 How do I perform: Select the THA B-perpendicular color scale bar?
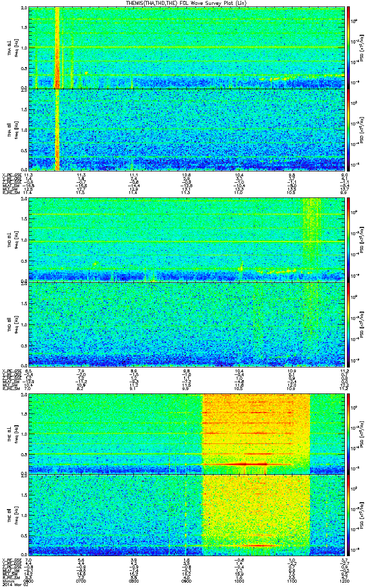[348, 48]
